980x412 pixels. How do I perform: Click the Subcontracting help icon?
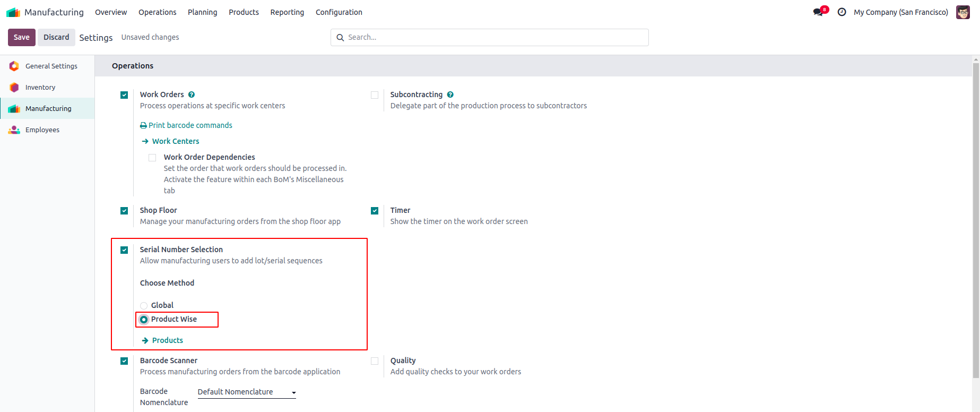(450, 95)
